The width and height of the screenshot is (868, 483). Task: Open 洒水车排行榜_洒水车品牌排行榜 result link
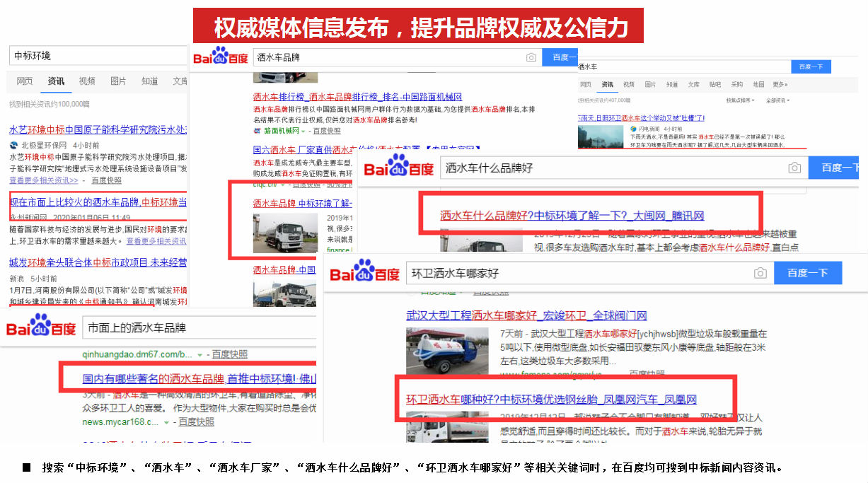(x=357, y=96)
